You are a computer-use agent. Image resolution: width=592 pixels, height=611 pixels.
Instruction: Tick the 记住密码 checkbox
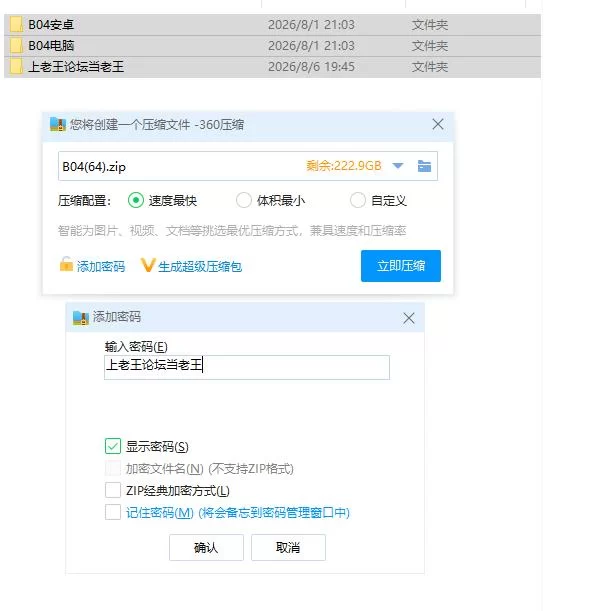113,512
